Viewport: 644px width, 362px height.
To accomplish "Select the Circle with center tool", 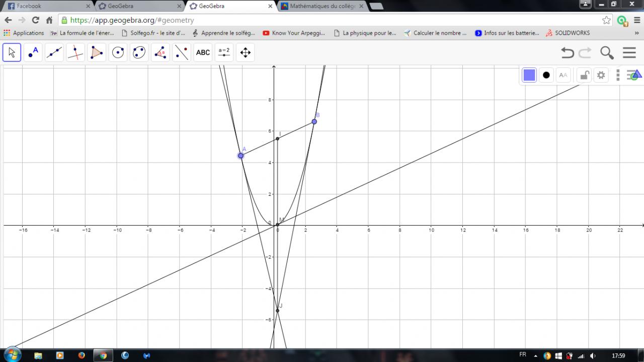I will pos(118,52).
